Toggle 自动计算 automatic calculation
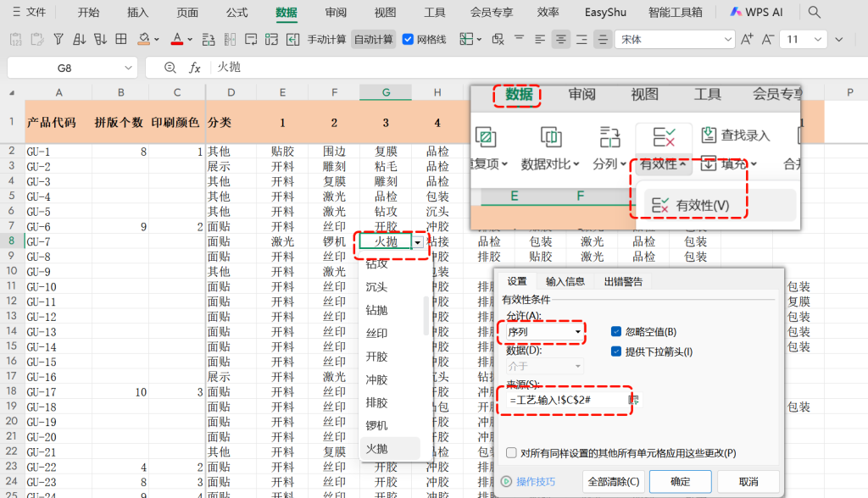The width and height of the screenshot is (868, 498). pyautogui.click(x=374, y=39)
